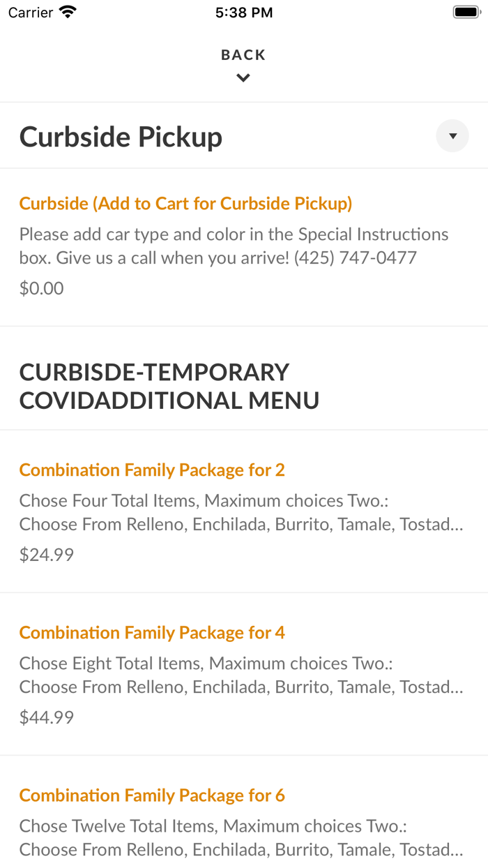The image size is (488, 868).
Task: Click the down chevron under BACK
Action: coord(243,78)
